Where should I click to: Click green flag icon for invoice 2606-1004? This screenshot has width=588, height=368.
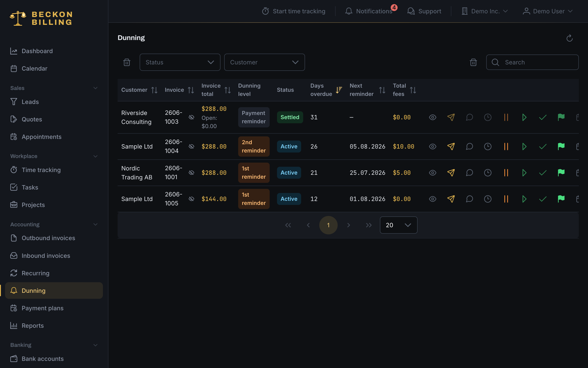click(x=561, y=147)
